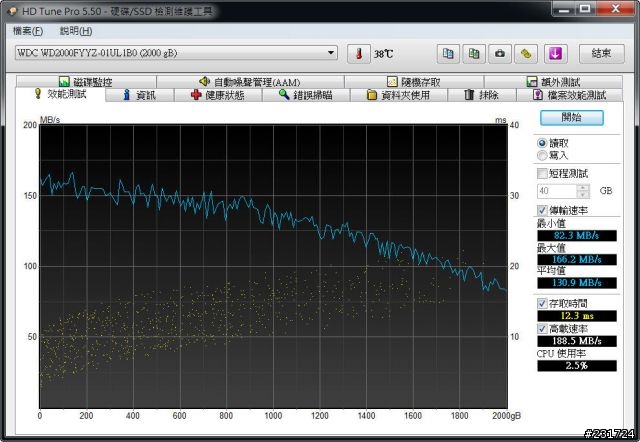Click the thermometer temperature icon
Screen dimensions: 640x442
coord(358,53)
